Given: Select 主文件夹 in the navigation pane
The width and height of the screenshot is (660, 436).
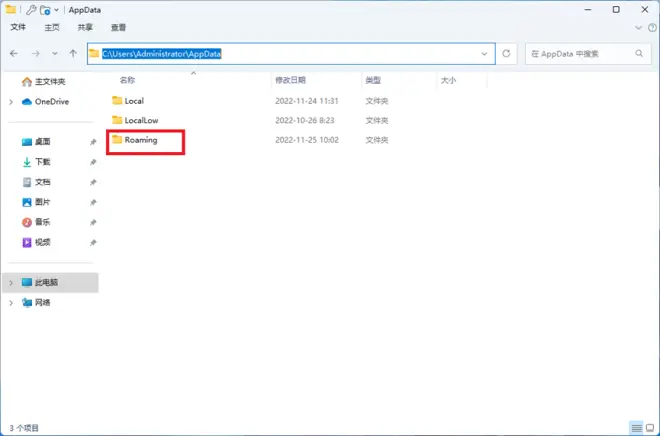Looking at the screenshot, I should point(44,82).
